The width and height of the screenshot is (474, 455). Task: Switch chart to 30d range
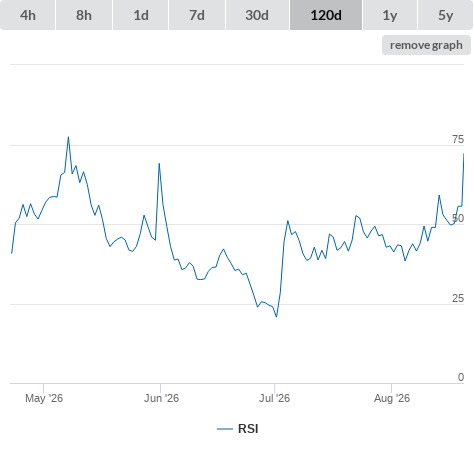[257, 15]
